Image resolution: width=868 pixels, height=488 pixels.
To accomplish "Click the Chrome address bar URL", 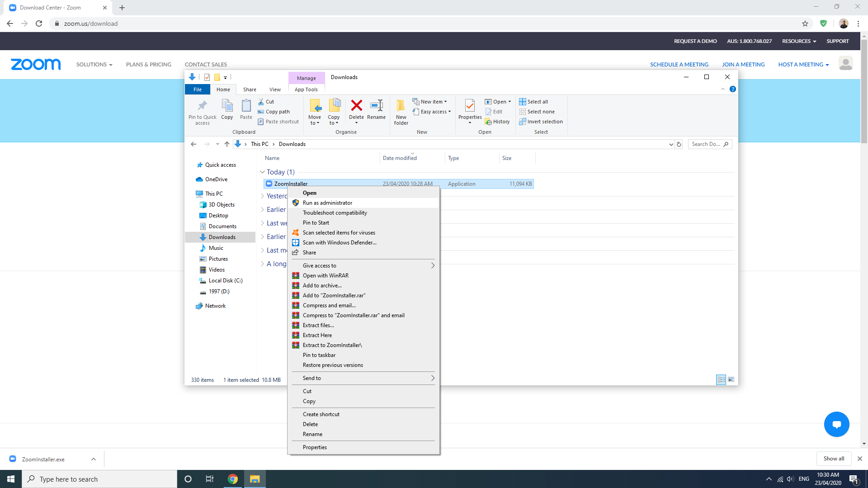I will (x=91, y=23).
